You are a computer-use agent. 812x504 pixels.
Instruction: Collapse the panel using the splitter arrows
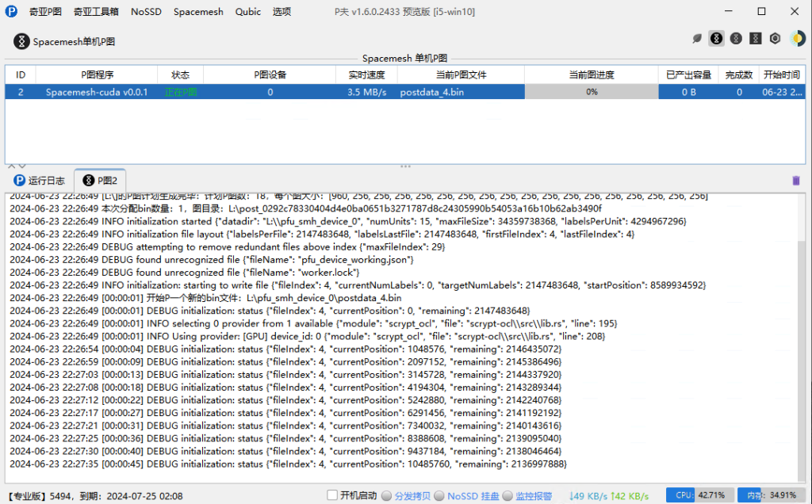pos(13,166)
